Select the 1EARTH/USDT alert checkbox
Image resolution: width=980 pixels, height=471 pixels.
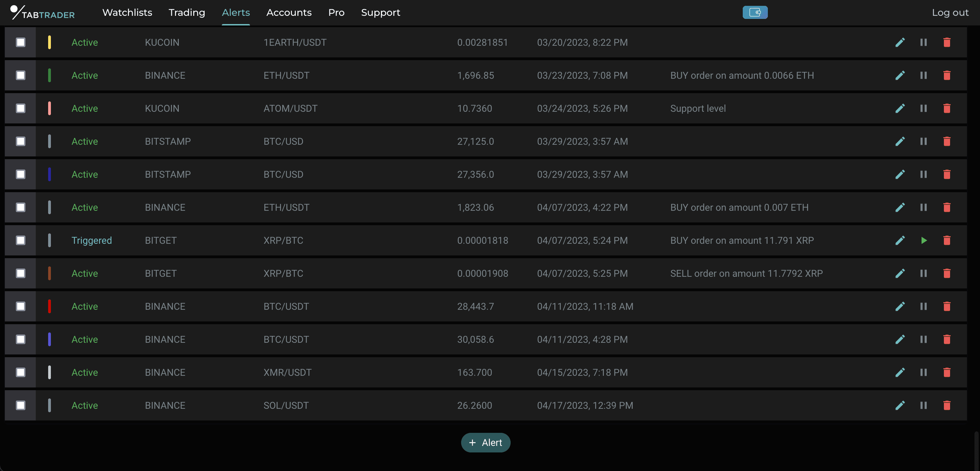click(x=21, y=42)
